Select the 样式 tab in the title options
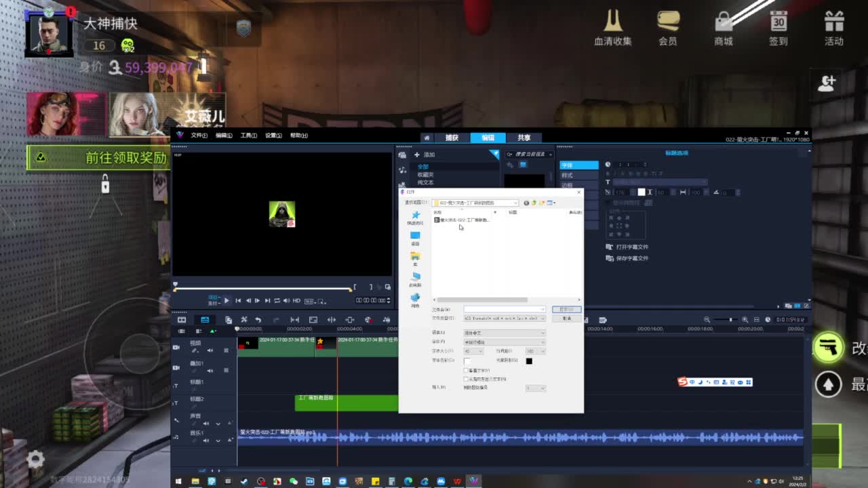Image resolution: width=868 pixels, height=488 pixels. tap(578, 176)
